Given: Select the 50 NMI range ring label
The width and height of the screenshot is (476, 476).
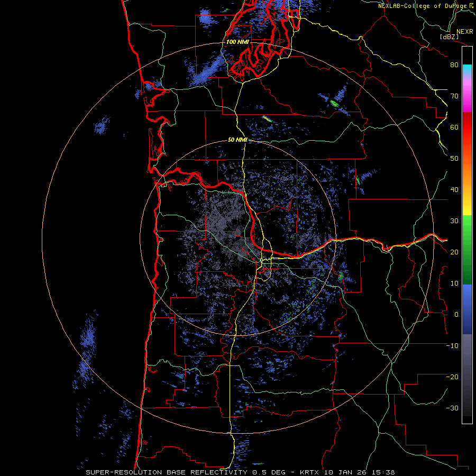Looking at the screenshot, I should 237,140.
